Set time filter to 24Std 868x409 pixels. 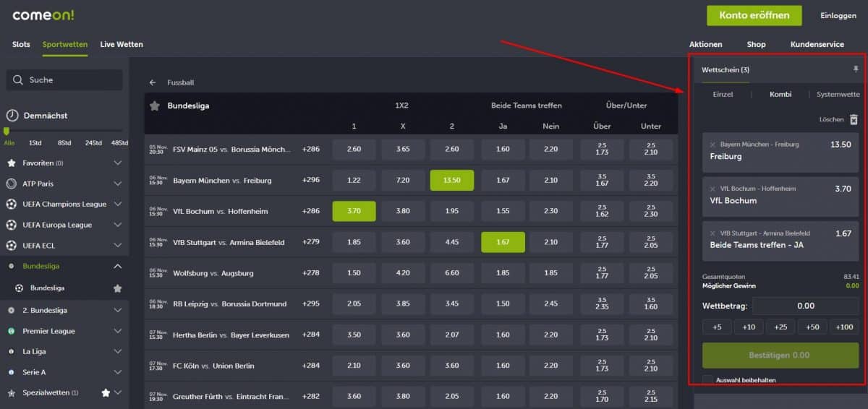pos(93,143)
